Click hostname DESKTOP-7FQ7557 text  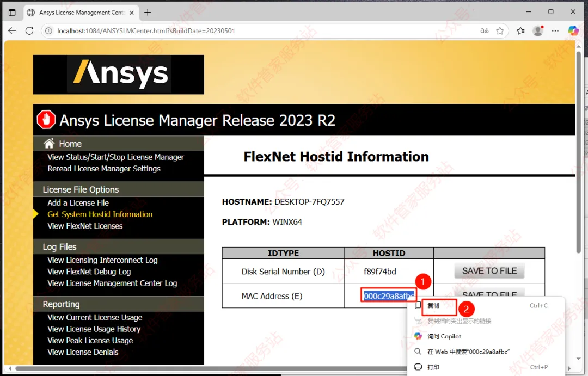click(x=309, y=202)
